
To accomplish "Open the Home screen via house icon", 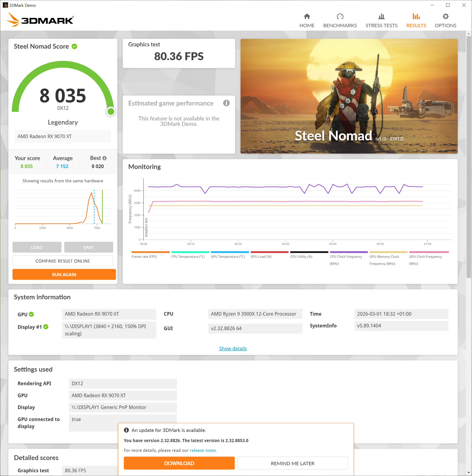I will pos(307,20).
